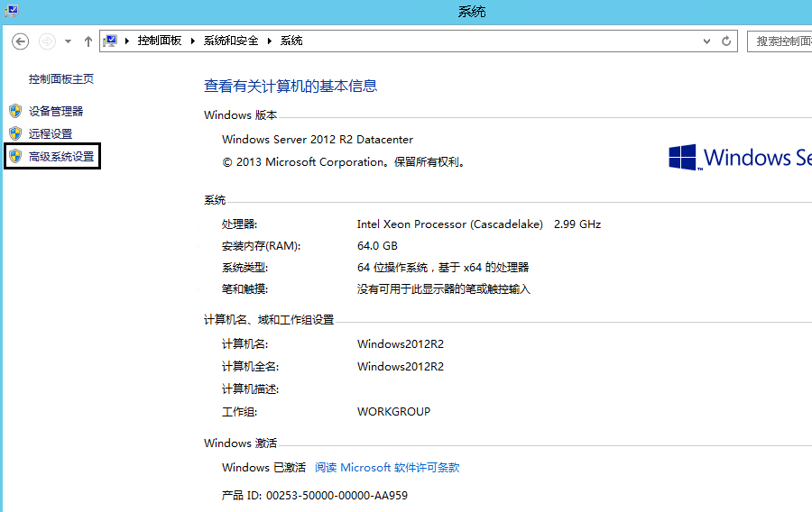Expand the arrow before 控制面板 breadcrumb
Image resolution: width=812 pixels, height=512 pixels.
coord(127,41)
